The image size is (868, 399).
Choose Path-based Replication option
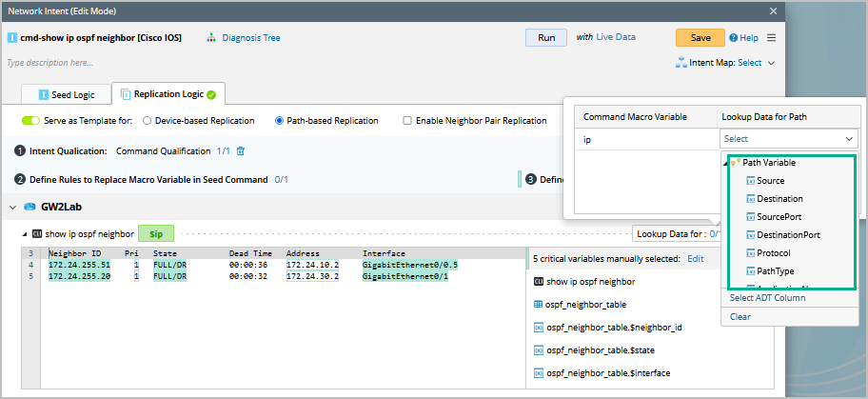coord(279,121)
